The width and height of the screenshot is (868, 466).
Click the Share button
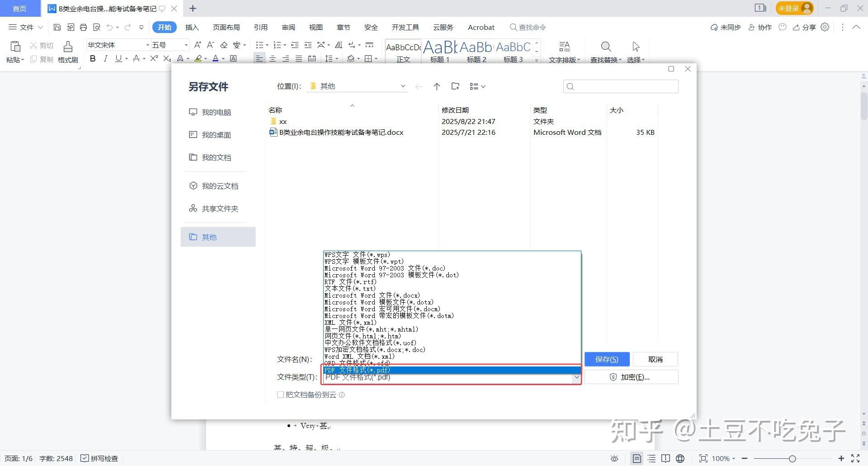point(804,27)
